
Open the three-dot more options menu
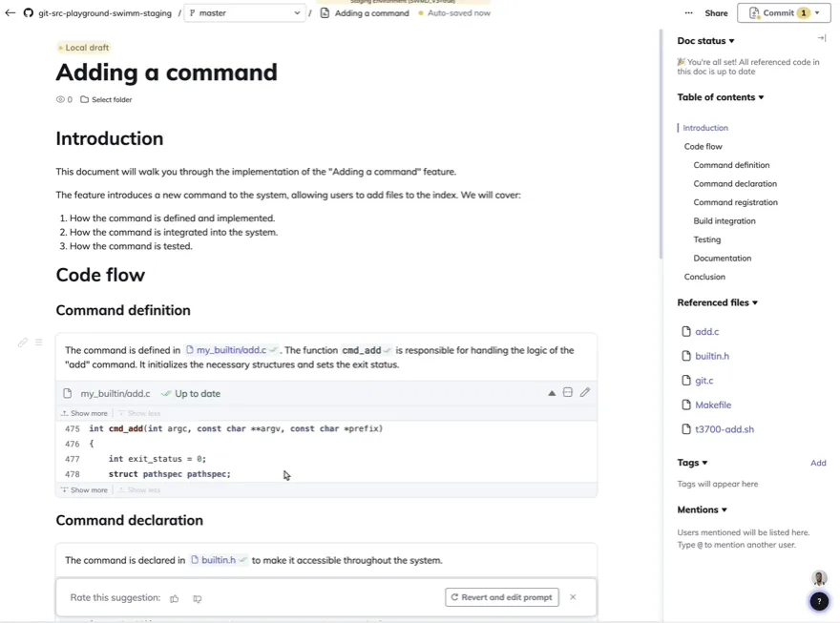[x=688, y=12]
